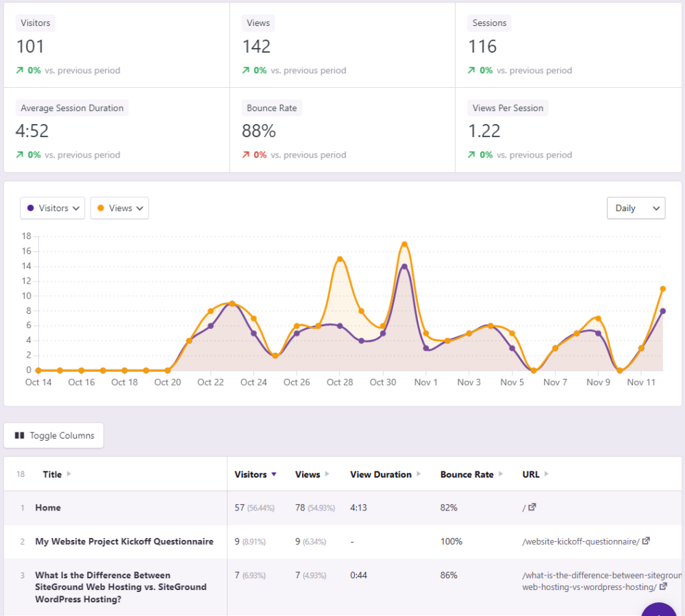Select the My Website Project Kickoff Questionnaire title

coord(124,541)
